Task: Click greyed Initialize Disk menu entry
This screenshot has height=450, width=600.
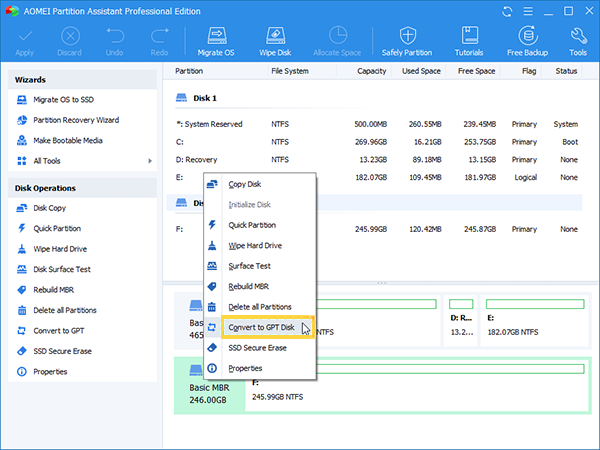Action: click(x=260, y=205)
